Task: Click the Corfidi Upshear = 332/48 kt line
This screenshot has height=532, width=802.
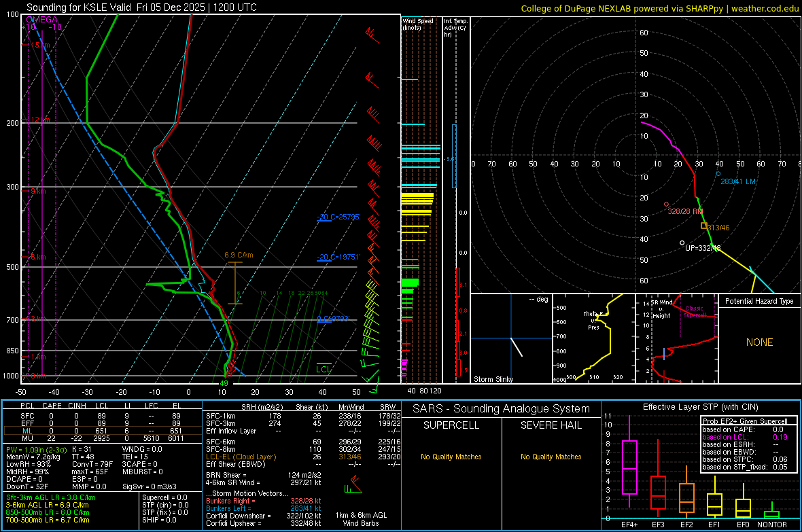Action: pyautogui.click(x=264, y=523)
